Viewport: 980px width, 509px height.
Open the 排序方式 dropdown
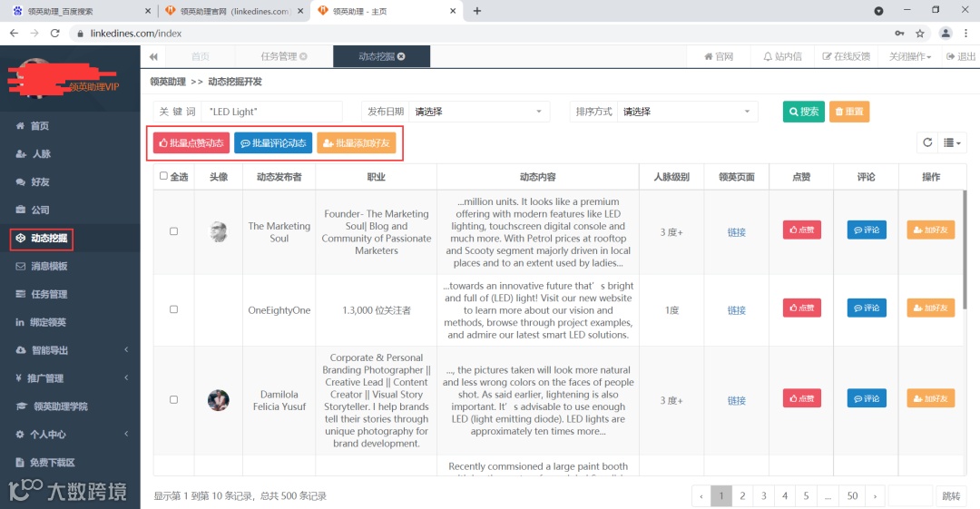coord(687,112)
